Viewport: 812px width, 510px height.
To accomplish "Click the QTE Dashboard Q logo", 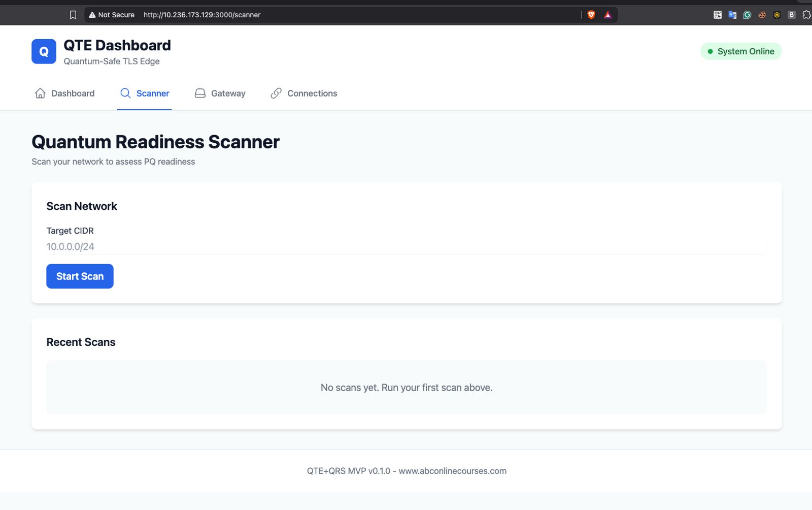I will point(44,51).
